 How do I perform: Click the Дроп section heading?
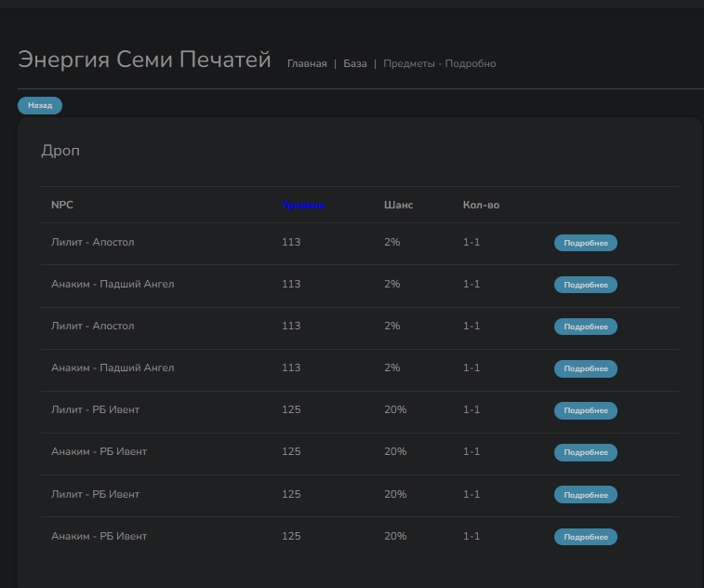[60, 151]
